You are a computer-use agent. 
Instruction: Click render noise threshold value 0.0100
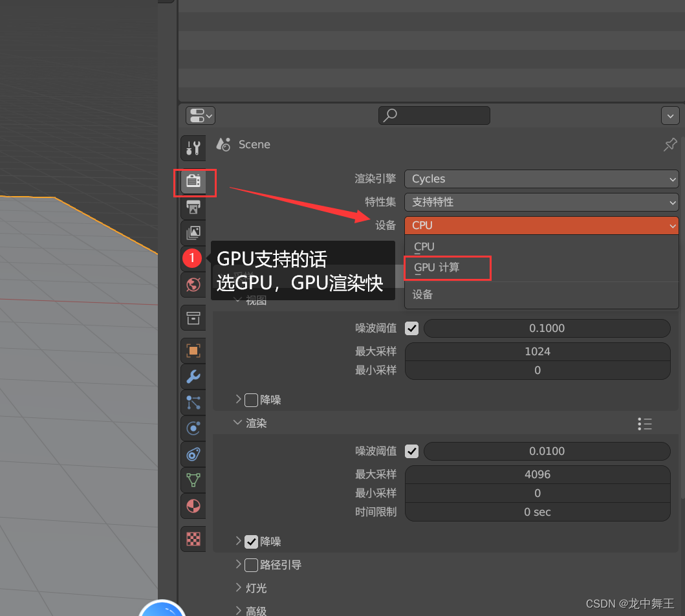[547, 451]
